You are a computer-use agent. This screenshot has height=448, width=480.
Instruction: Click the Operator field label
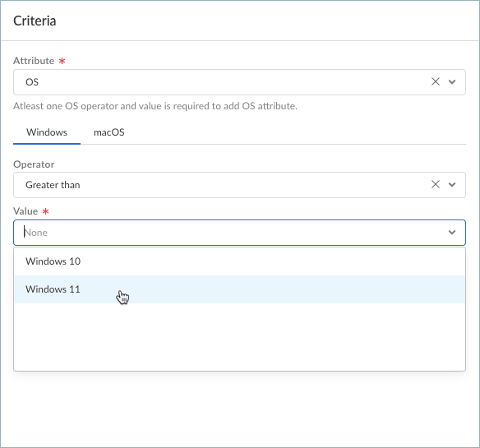[34, 164]
